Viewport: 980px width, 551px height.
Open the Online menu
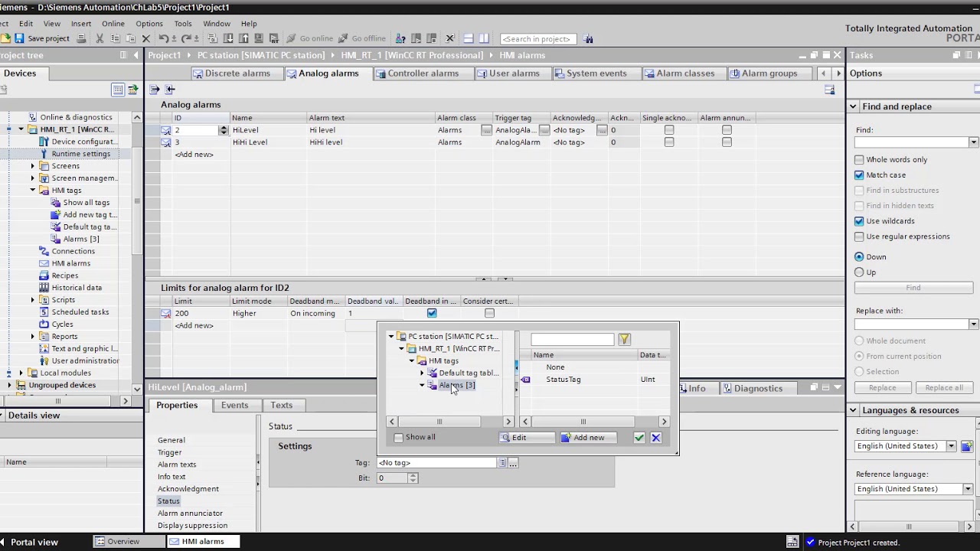click(x=113, y=24)
